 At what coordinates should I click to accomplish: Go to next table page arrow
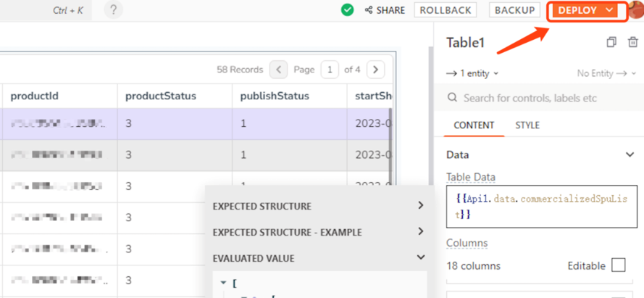click(375, 70)
